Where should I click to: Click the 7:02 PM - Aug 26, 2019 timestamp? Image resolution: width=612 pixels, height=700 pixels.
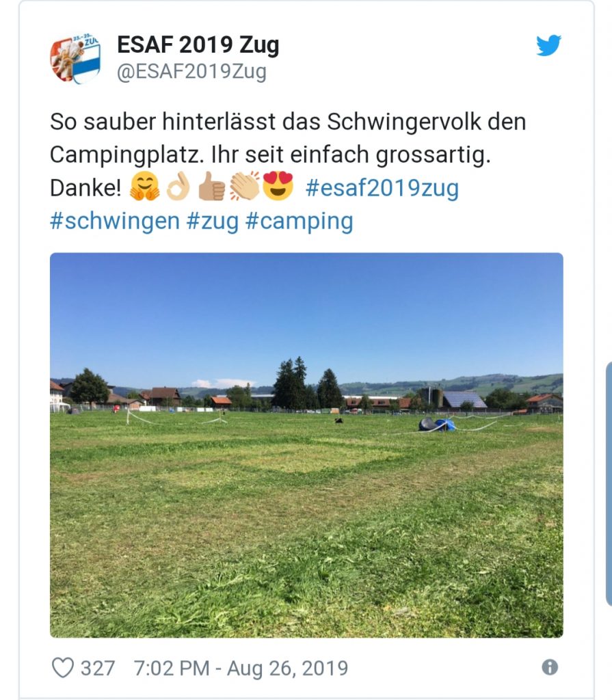point(241,669)
